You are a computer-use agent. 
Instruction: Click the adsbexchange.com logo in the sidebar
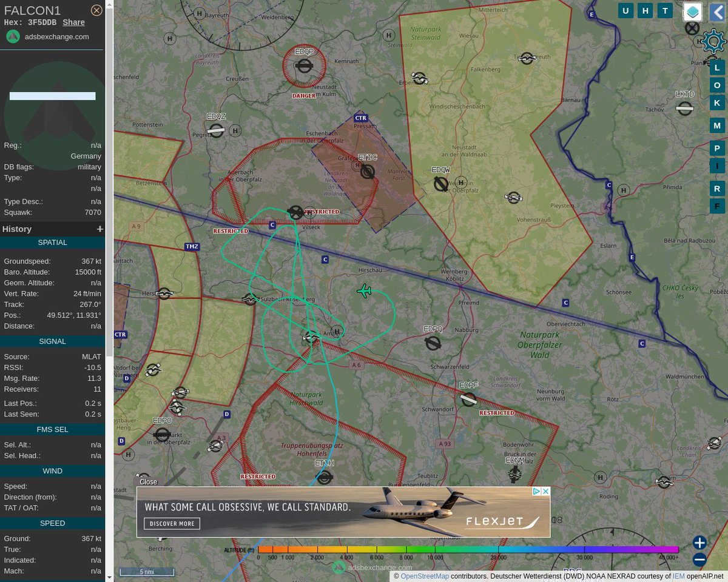pyautogui.click(x=13, y=36)
